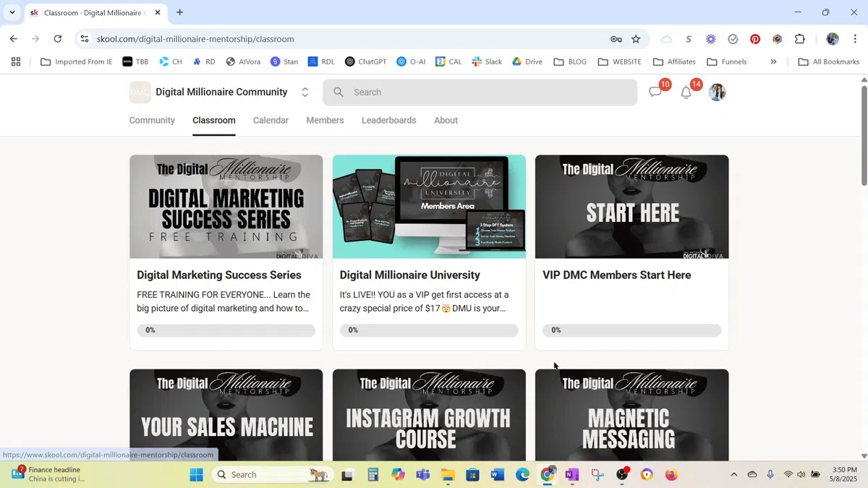Open the Extensions puzzle icon

pos(800,39)
